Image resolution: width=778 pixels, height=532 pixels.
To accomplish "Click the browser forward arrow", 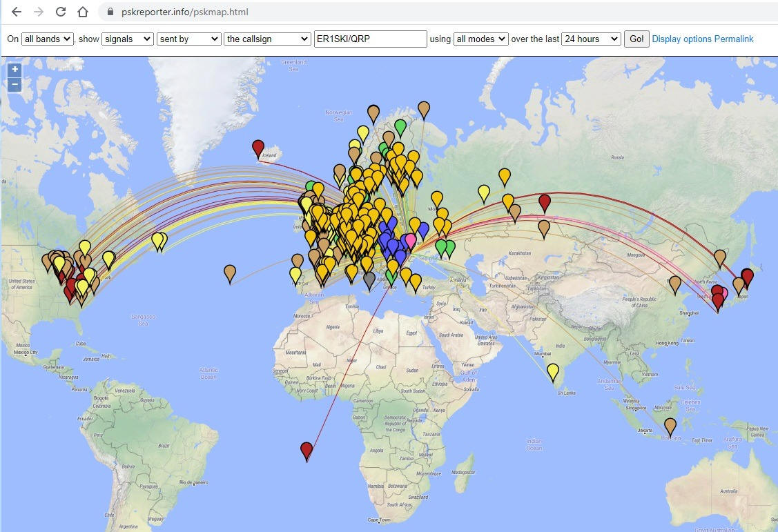I will (39, 12).
